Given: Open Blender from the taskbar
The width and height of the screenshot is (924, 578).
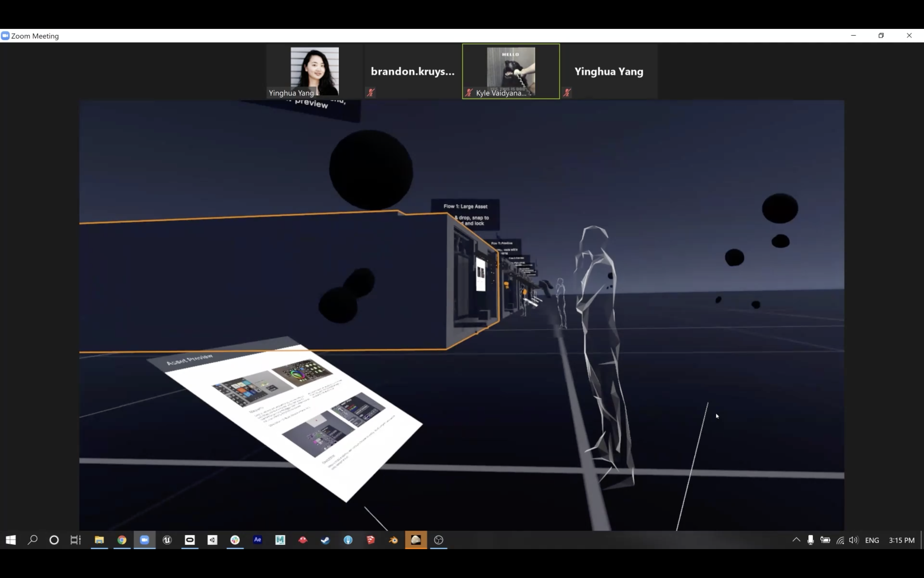Looking at the screenshot, I should (x=393, y=540).
